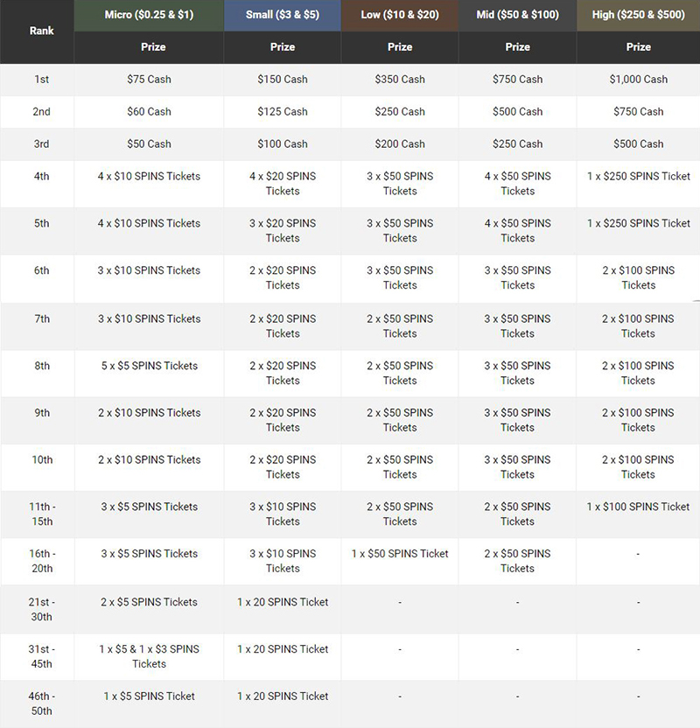Select the 46th - 50th rank row label
Screen dimensions: 700x728
(x=41, y=703)
